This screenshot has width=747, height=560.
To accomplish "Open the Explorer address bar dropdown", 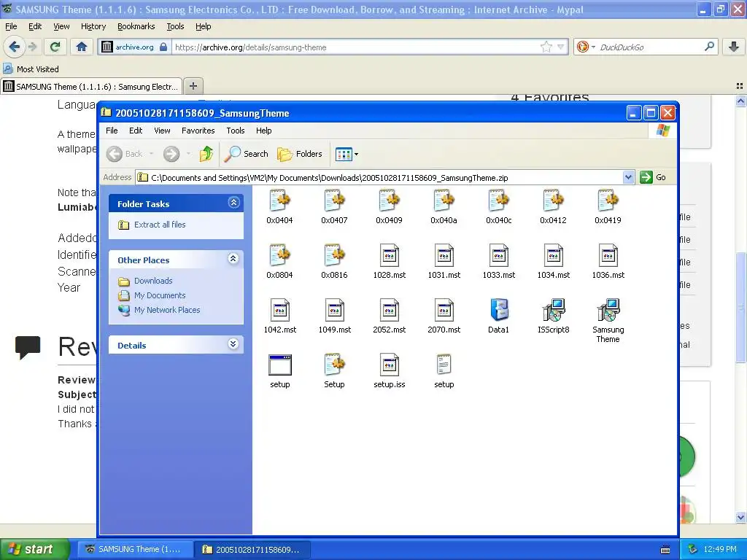I will 628,178.
